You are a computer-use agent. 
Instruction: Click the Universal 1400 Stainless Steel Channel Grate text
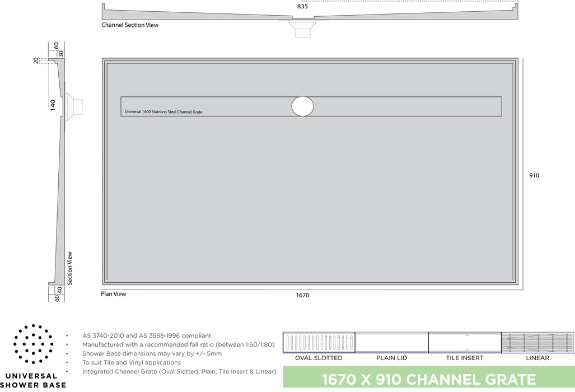click(x=163, y=112)
